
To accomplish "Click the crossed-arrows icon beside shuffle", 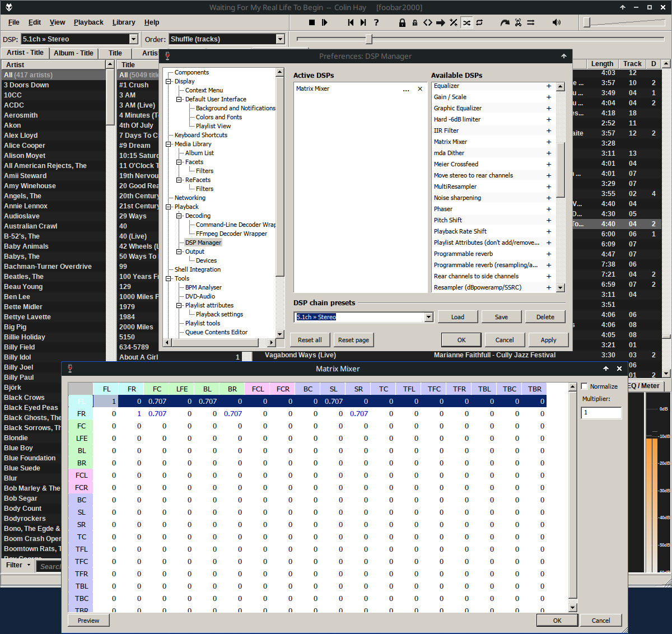I will click(x=454, y=22).
